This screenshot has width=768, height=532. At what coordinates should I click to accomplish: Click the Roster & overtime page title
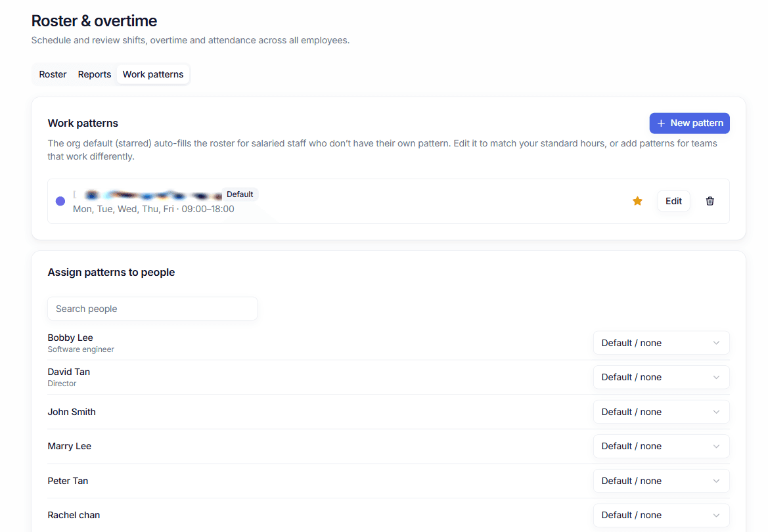[94, 21]
